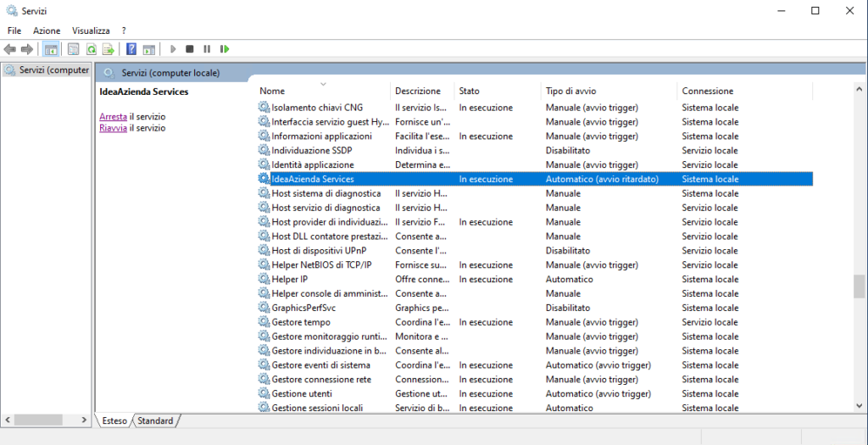Toggle Show/Hide Console Tree toolbar icon
Viewport: 868px width, 445px height.
pyautogui.click(x=51, y=49)
